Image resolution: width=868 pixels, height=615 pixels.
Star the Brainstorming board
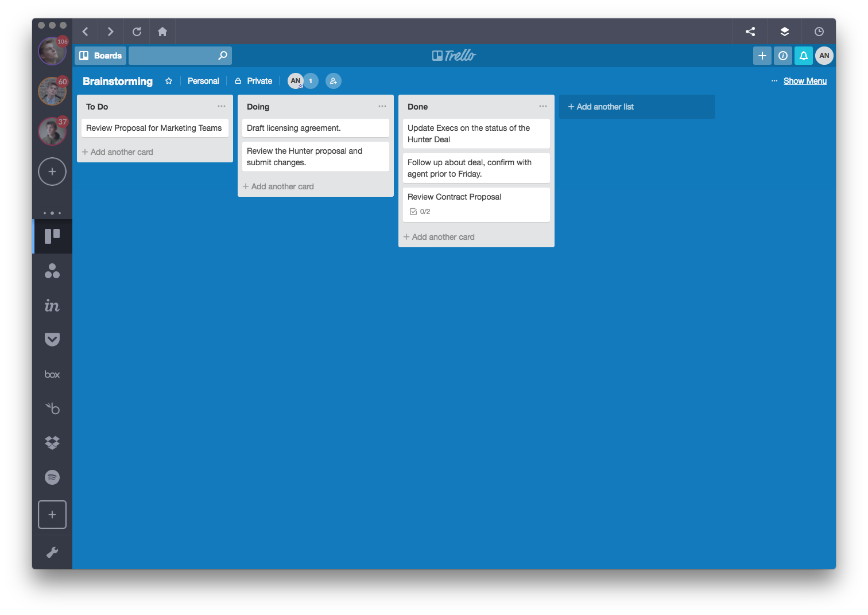(169, 81)
